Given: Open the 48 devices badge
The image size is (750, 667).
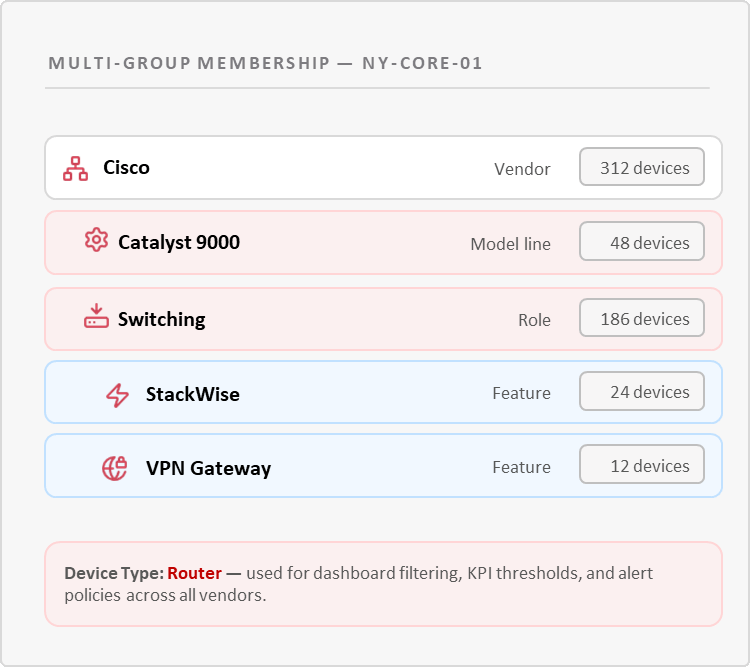Looking at the screenshot, I should [x=642, y=243].
